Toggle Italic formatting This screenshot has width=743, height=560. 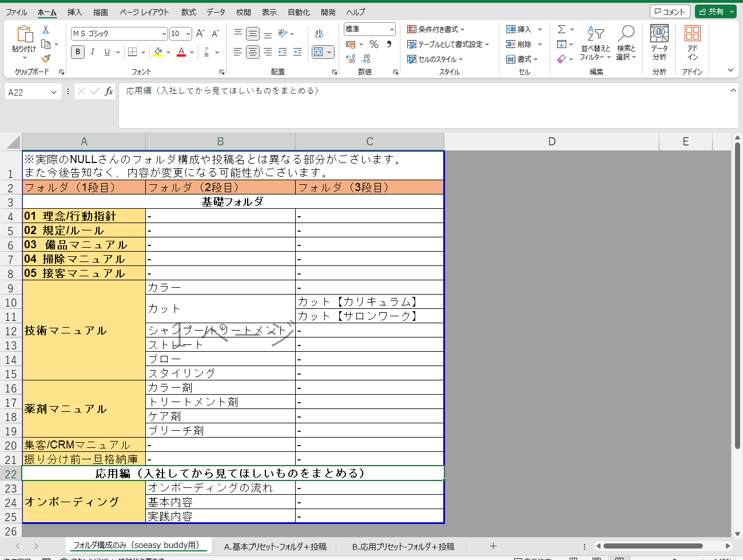coord(93,52)
